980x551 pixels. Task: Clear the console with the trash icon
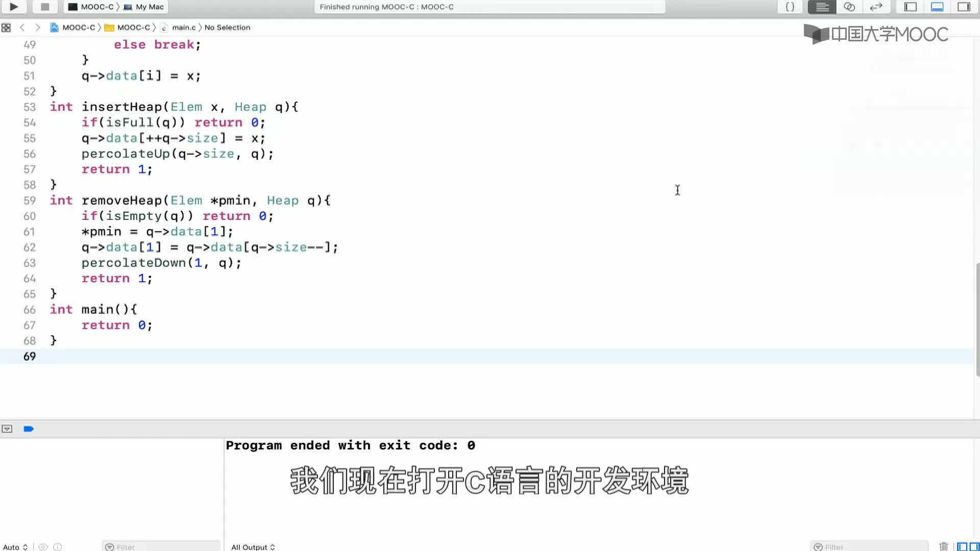coord(943,546)
